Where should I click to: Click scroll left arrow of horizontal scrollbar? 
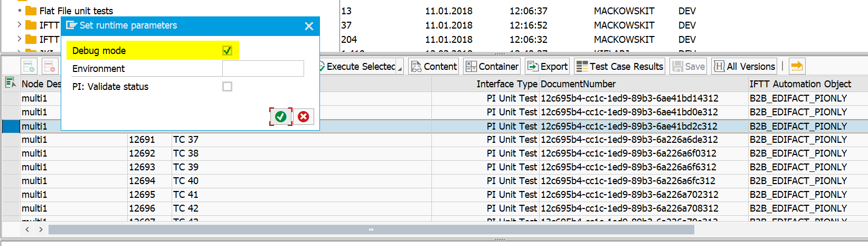(x=27, y=230)
